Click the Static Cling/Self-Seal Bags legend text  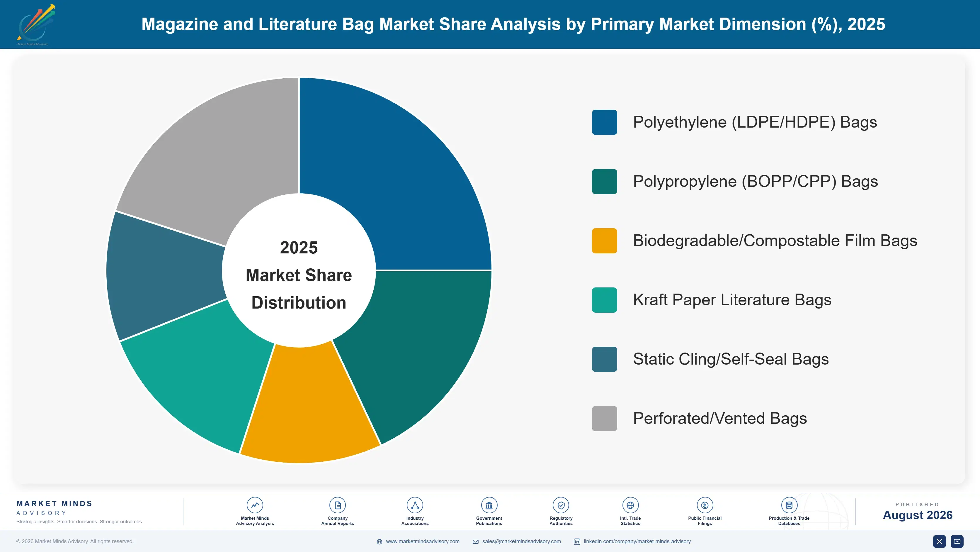[731, 359]
